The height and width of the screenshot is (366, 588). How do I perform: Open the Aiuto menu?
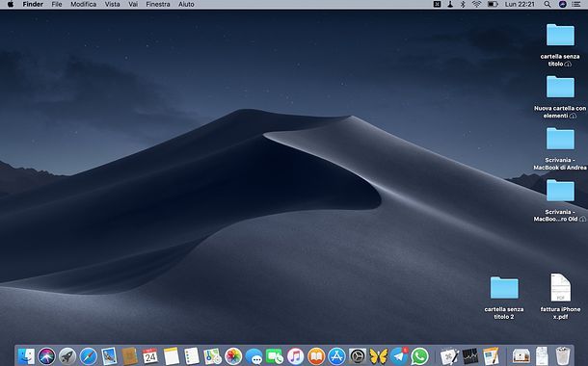coord(186,4)
